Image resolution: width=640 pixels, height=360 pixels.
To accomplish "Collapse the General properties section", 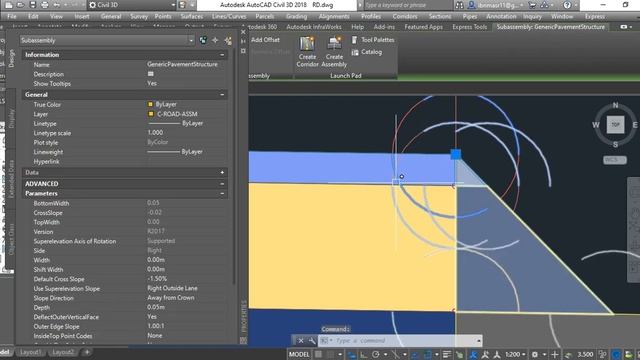I will [222, 95].
